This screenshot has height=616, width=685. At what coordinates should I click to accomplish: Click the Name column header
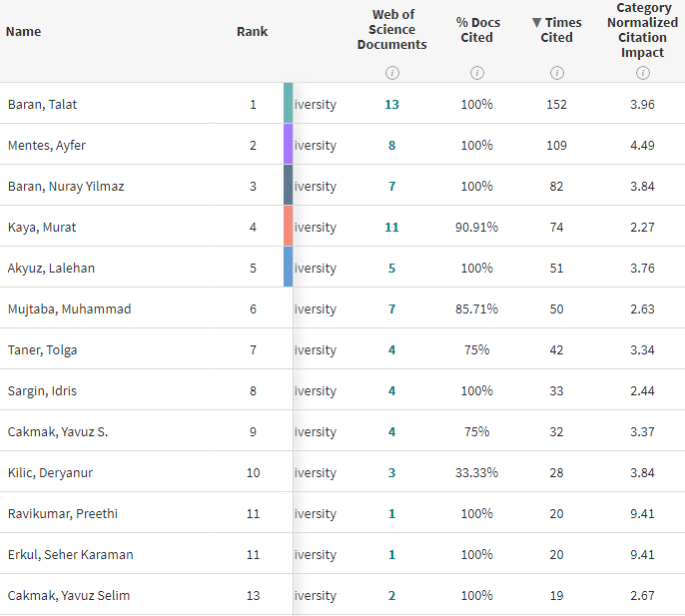pos(24,31)
